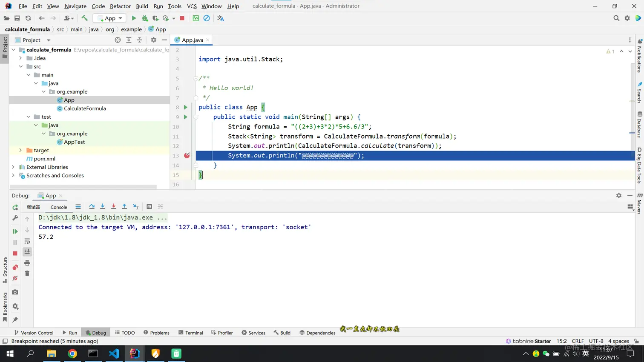Viewport: 644px width, 362px height.
Task: Click the Build project hammer icon
Action: [85, 18]
